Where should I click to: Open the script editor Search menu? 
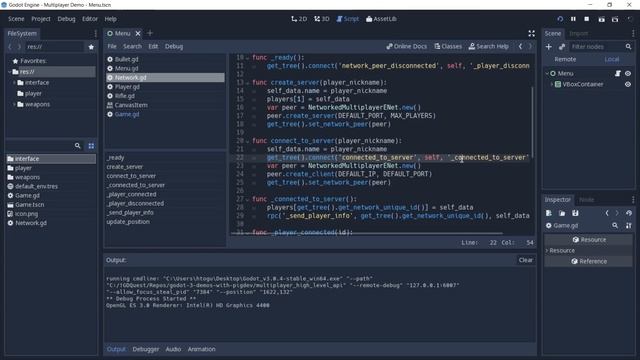132,47
